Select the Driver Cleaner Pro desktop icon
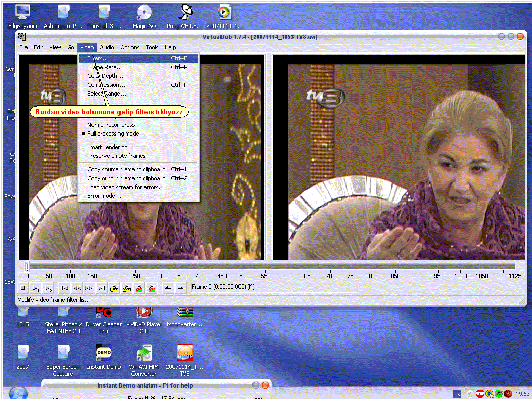532x399 pixels. pos(103,320)
